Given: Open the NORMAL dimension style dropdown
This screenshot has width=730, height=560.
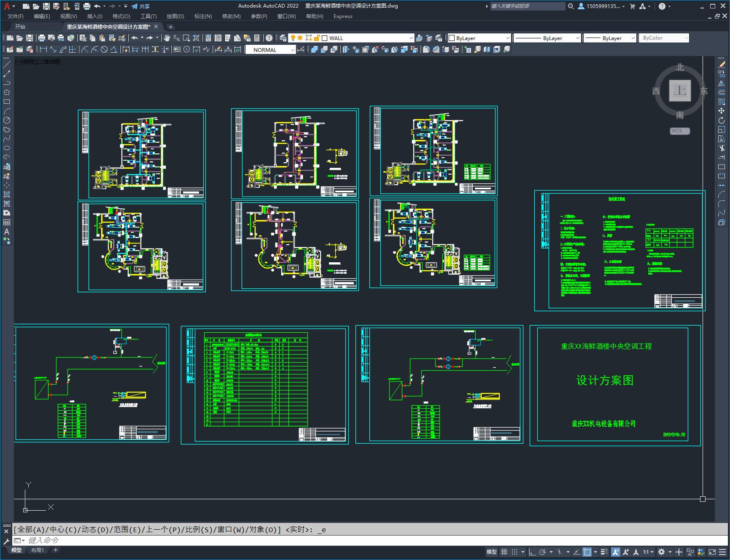Looking at the screenshot, I should pyautogui.click(x=292, y=50).
